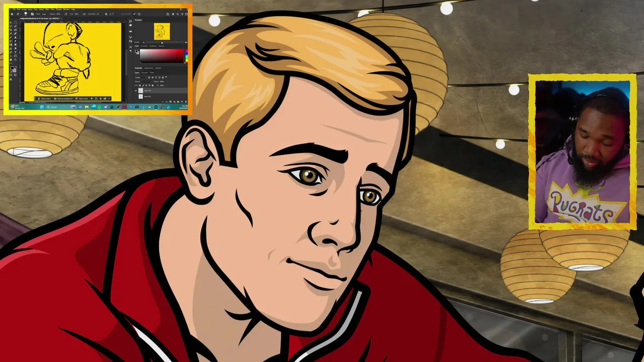This screenshot has height=362, width=644.
Task: Select the Gradient tool
Action: pyautogui.click(x=11, y=45)
